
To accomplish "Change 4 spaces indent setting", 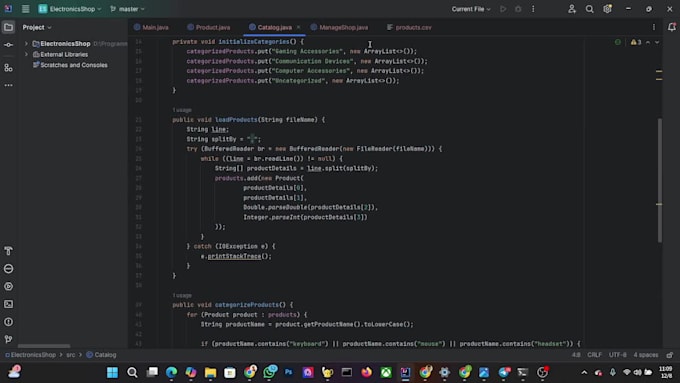I will (646, 355).
